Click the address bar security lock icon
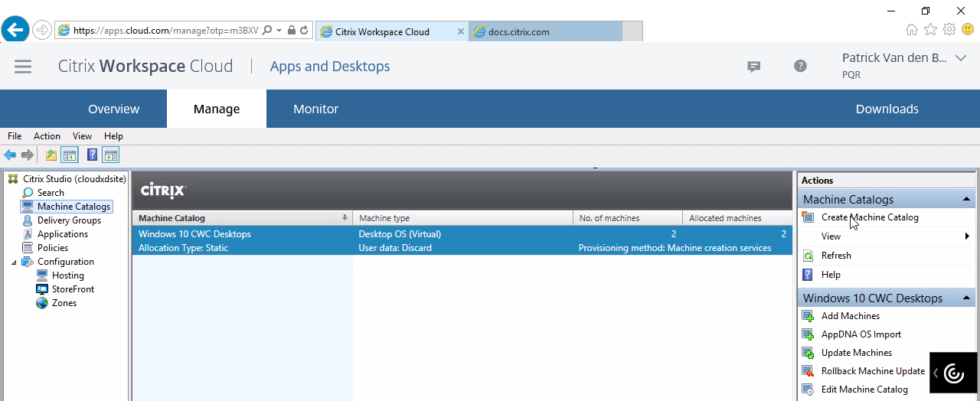Viewport: 980px width, 401px height. 292,31
